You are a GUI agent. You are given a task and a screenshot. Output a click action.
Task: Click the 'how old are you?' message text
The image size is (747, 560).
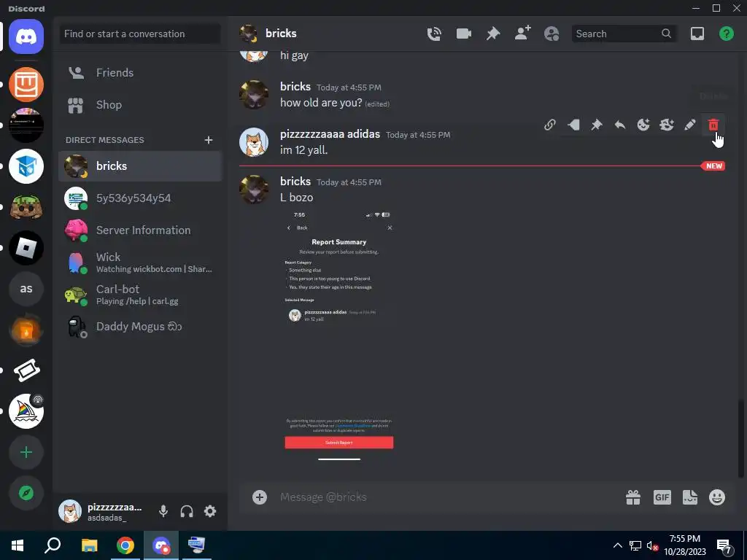(x=321, y=103)
